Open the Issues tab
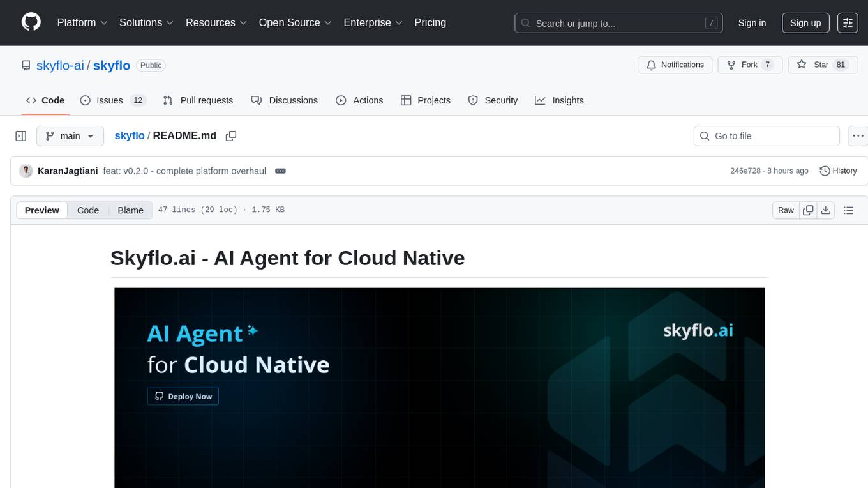 pyautogui.click(x=113, y=100)
